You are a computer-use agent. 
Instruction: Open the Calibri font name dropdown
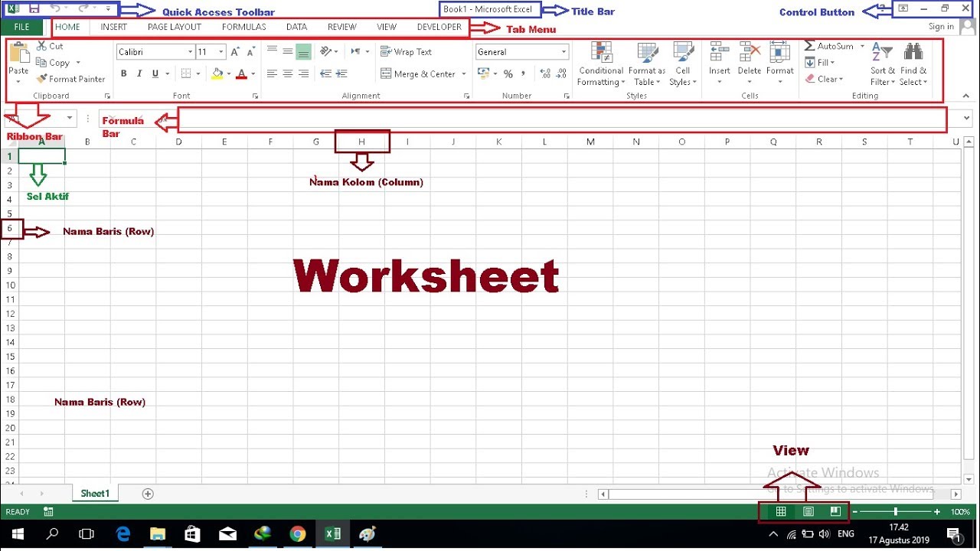point(190,52)
